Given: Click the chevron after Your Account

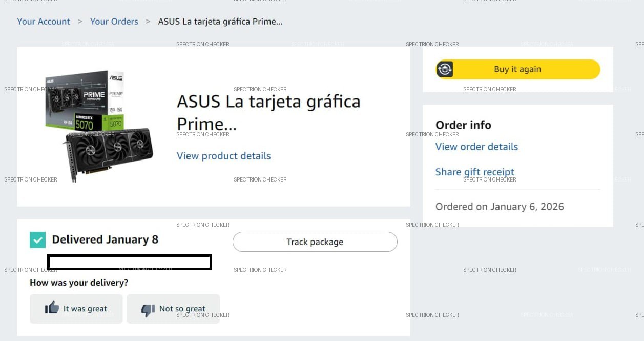Looking at the screenshot, I should point(80,22).
